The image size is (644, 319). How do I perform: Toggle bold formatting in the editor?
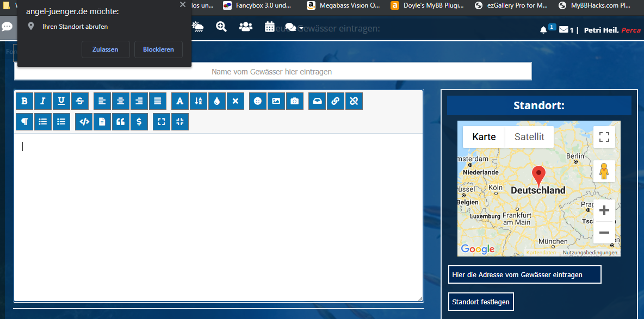pyautogui.click(x=24, y=101)
